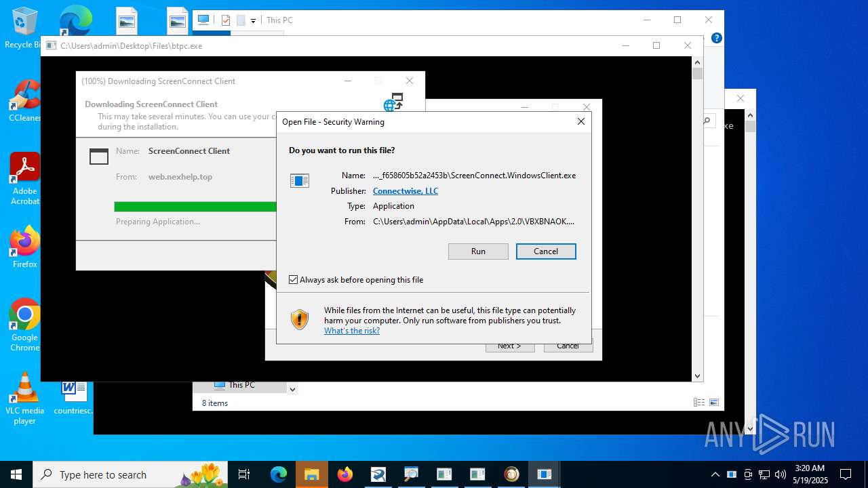Close the Open File Security Warning dialog
This screenshot has width=868, height=488.
click(x=580, y=122)
